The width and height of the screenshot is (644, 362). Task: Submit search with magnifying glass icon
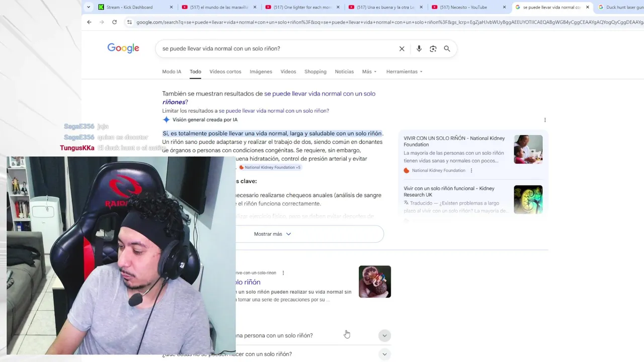point(447,49)
